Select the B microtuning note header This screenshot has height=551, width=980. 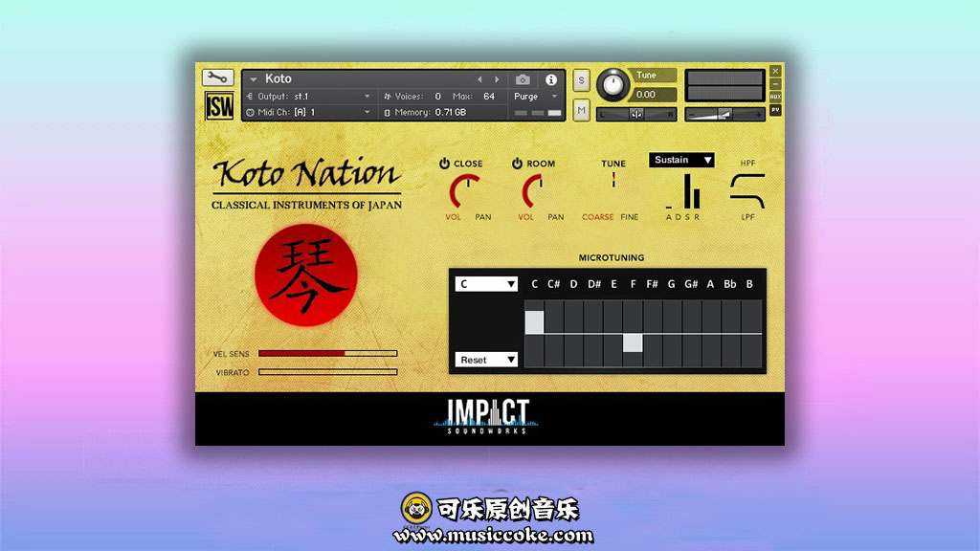[x=749, y=283]
